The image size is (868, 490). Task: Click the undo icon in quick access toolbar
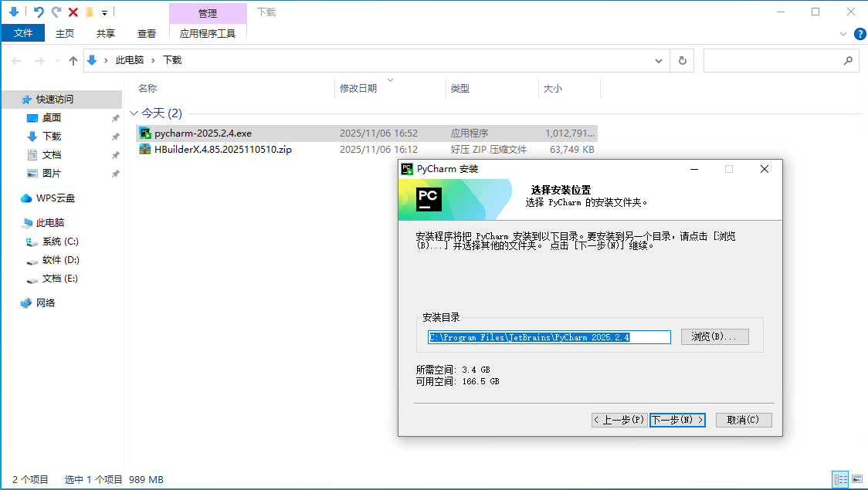(x=39, y=12)
